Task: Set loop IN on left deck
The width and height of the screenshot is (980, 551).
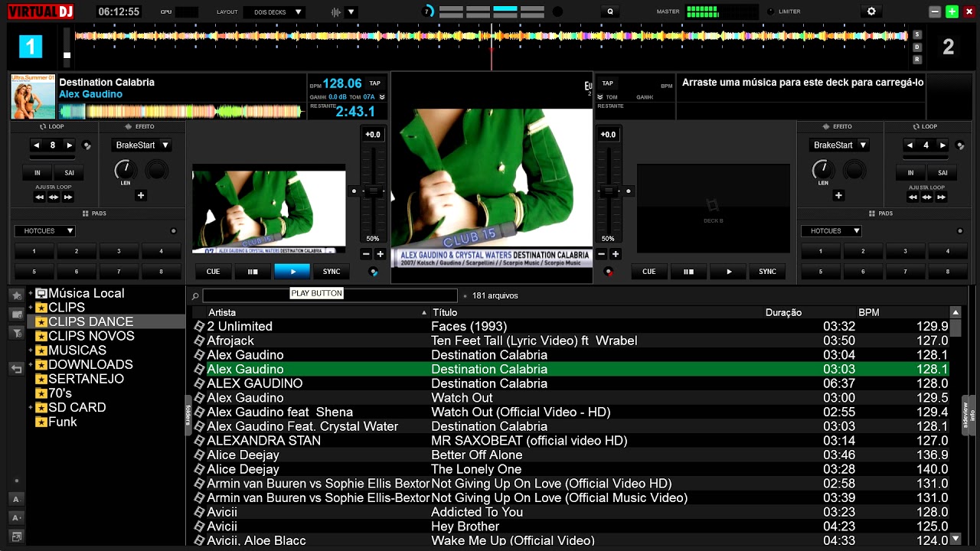Action: (x=37, y=173)
